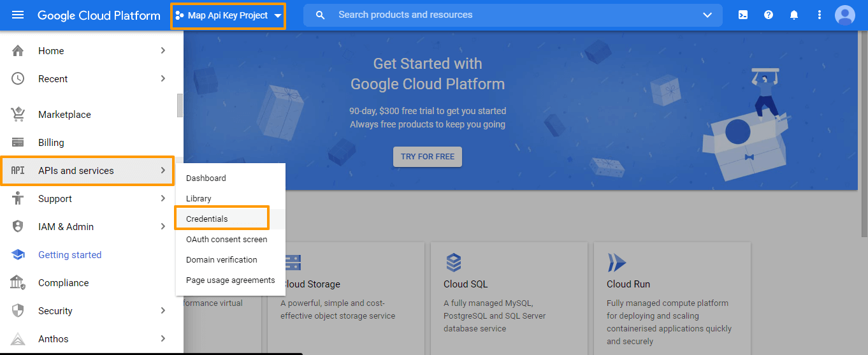Open Library in the APIs submenu
Screen dimensions: 868x355
pyautogui.click(x=199, y=198)
